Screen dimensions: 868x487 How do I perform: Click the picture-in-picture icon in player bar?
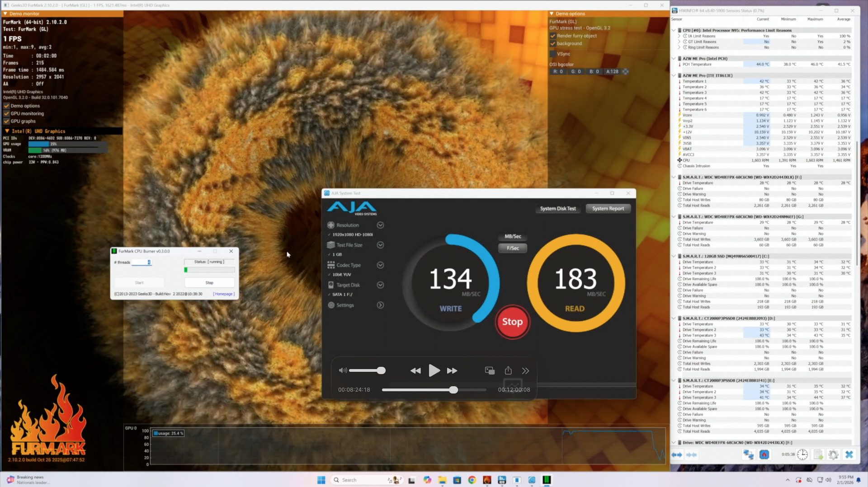tap(490, 370)
